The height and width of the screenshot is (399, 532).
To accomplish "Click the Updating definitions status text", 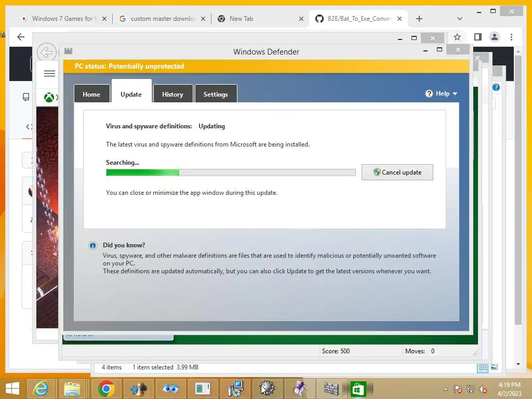I will (x=212, y=126).
